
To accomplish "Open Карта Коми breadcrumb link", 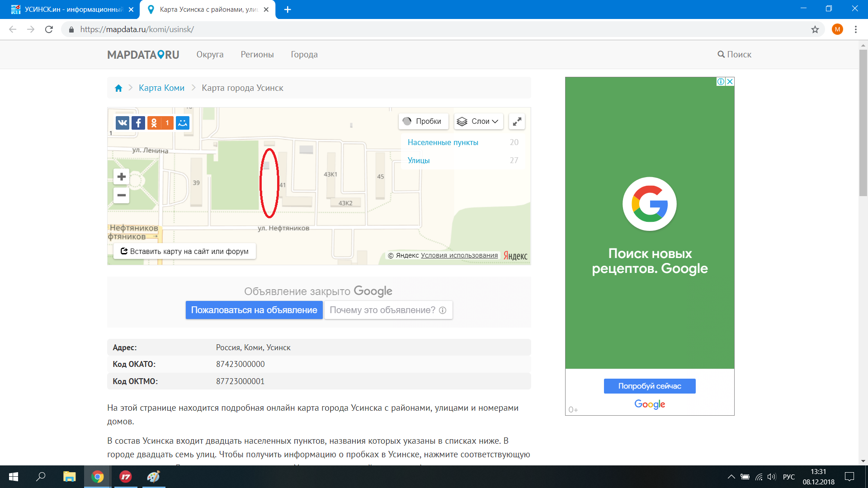I will tap(161, 88).
